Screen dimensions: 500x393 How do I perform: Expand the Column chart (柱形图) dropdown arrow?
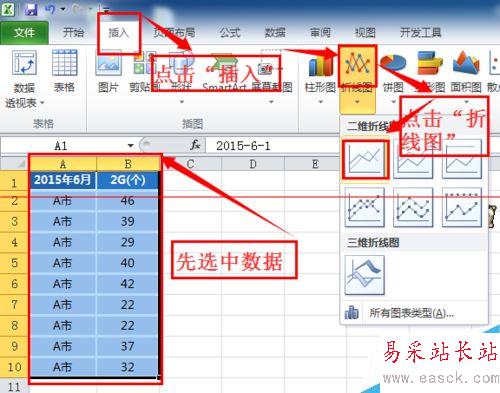coord(321,102)
